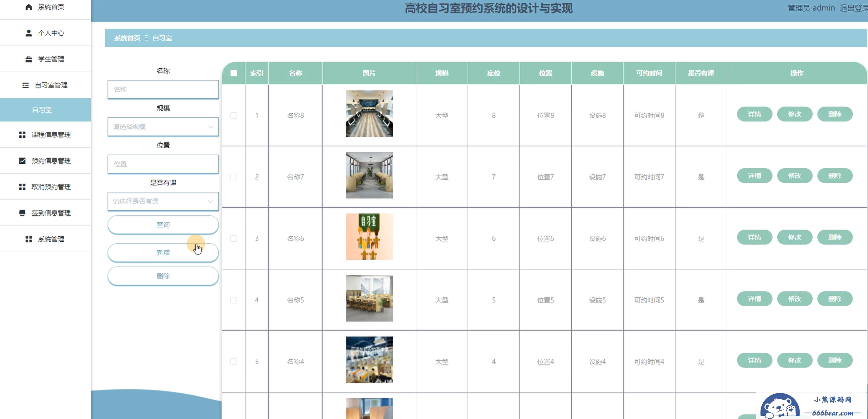This screenshot has height=419, width=868.
Task: Click the home icon beside 系统首页
Action: 29,7
